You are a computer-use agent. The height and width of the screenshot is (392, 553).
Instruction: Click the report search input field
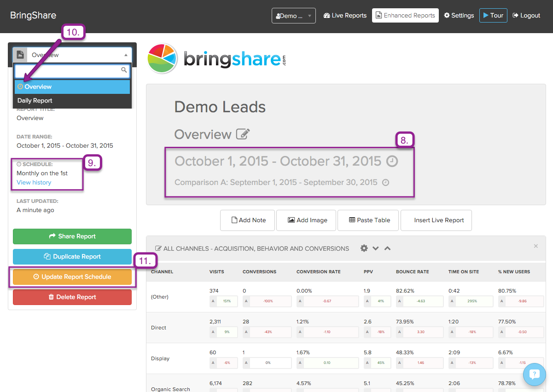(x=72, y=70)
